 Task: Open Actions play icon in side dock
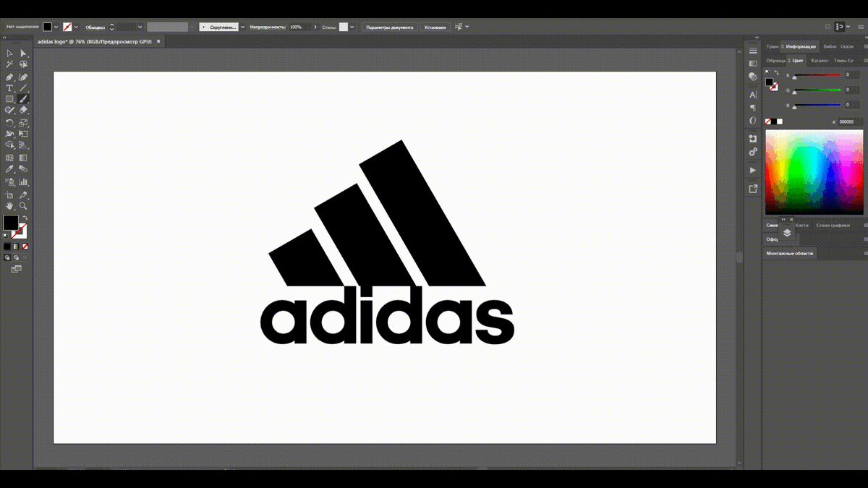(753, 170)
